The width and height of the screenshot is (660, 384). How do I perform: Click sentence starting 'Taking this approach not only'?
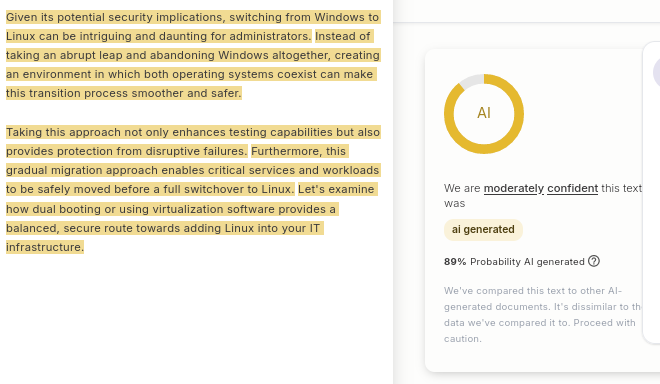pos(192,141)
